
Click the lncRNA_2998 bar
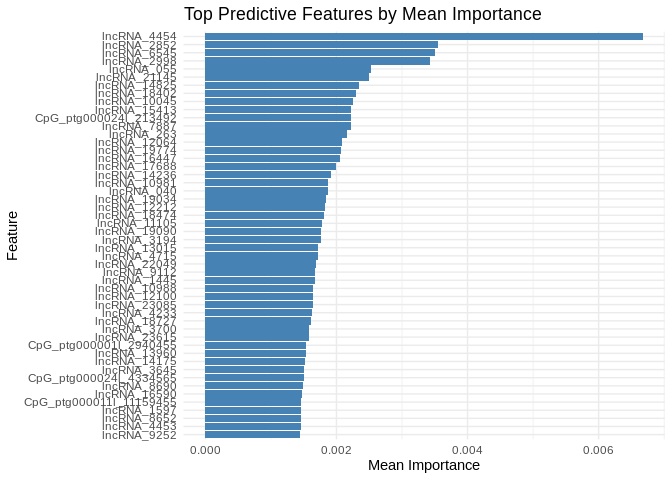coord(317,60)
